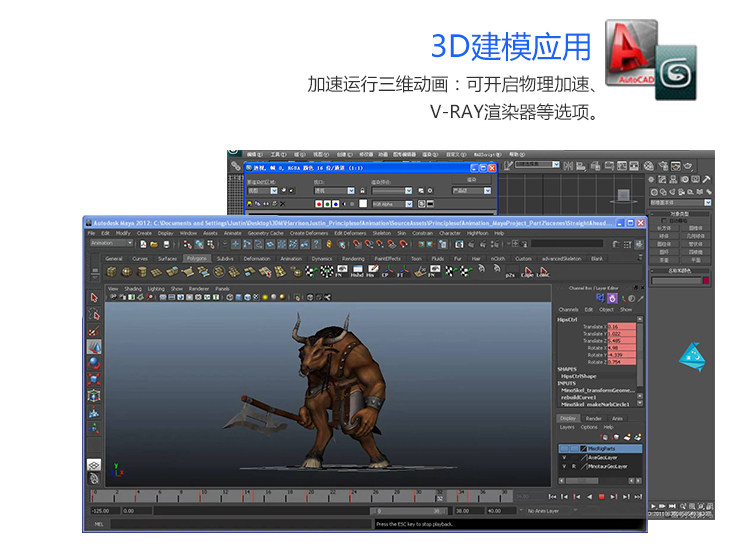750x557 pixels.
Task: Click the yellow light bulb viewport icon
Action: click(265, 297)
